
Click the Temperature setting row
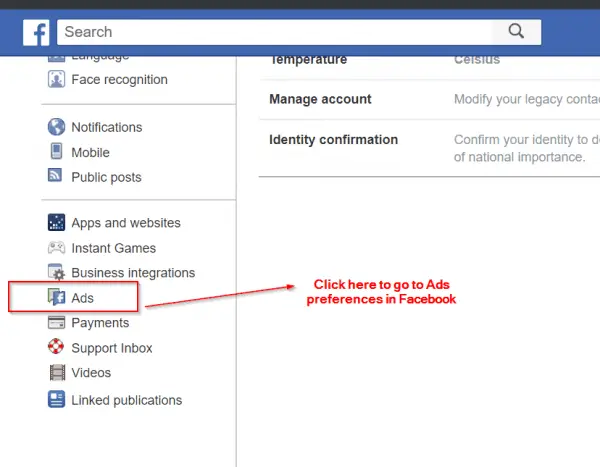tap(308, 60)
